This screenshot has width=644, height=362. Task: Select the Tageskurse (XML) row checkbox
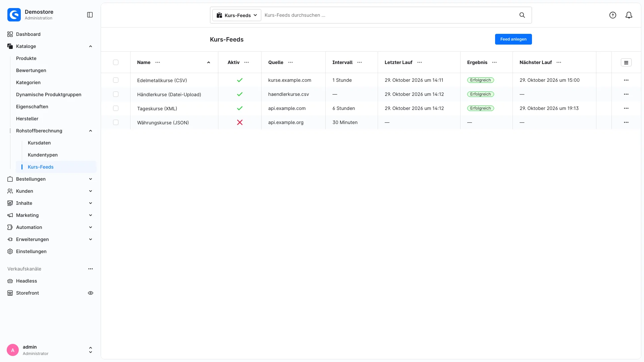[116, 108]
